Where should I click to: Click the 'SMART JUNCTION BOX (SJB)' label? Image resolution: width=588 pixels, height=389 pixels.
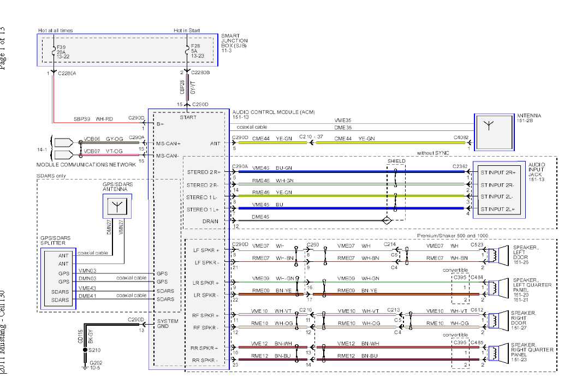coord(234,41)
